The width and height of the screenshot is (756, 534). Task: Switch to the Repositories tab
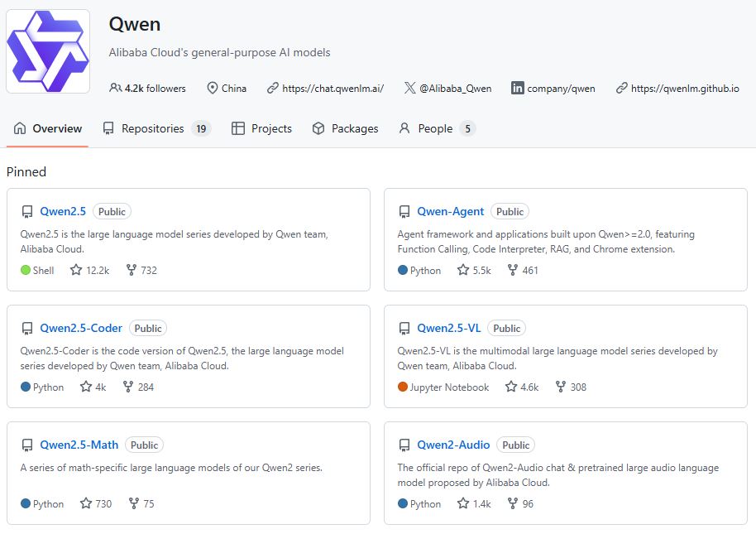point(152,128)
